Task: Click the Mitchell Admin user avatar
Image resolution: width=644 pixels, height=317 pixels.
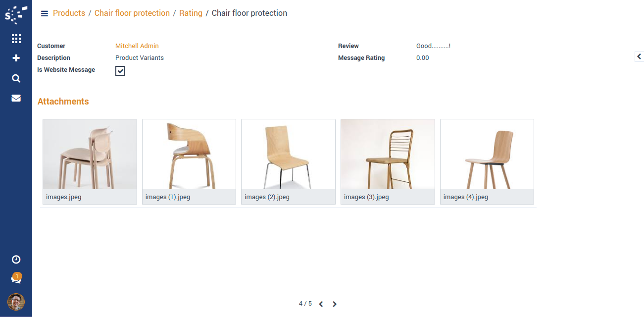Action: point(16,302)
